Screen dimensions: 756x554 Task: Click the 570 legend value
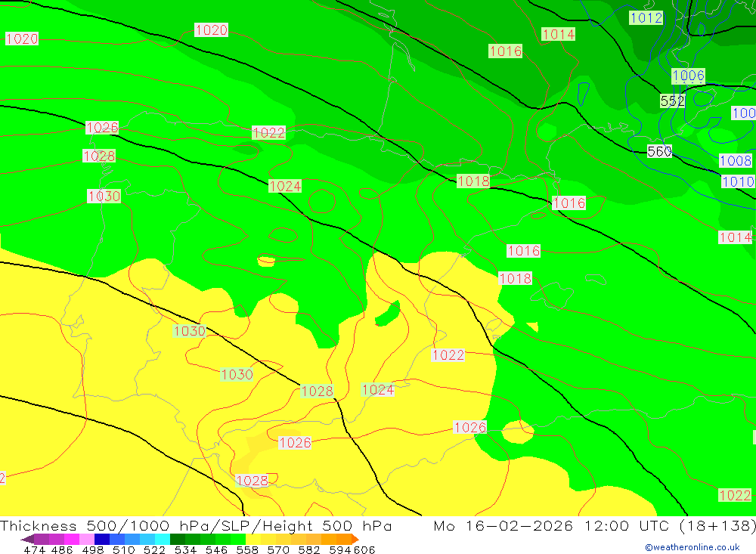[x=278, y=549]
